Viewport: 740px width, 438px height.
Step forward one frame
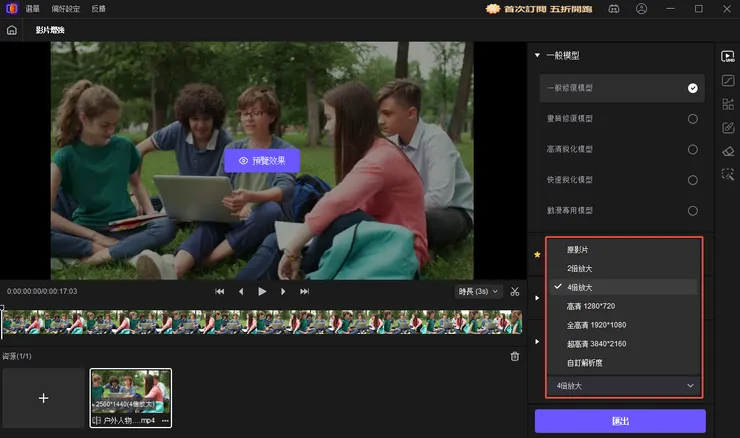pyautogui.click(x=283, y=292)
